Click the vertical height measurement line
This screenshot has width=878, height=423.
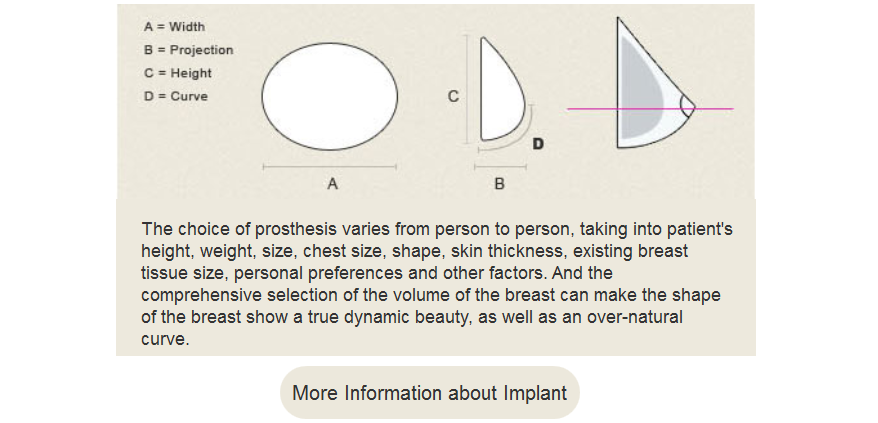(x=466, y=89)
